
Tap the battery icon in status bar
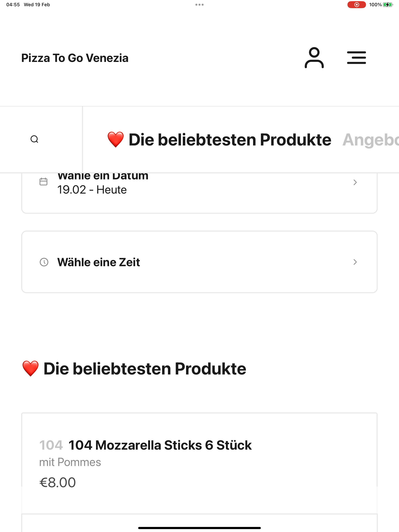388,4
